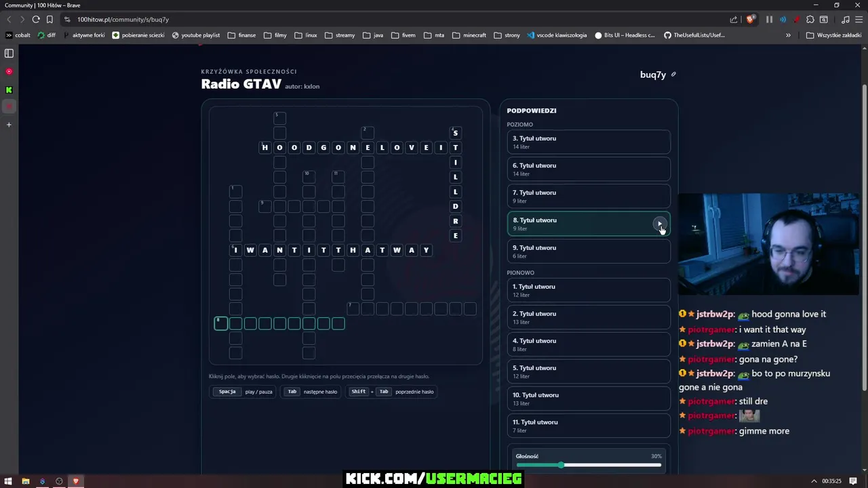Open the youtube playlist bookmark
Image resolution: width=868 pixels, height=488 pixels.
tap(196, 35)
